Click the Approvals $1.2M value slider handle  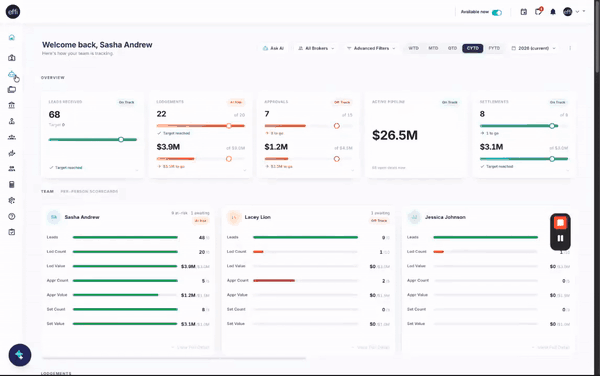click(x=337, y=159)
